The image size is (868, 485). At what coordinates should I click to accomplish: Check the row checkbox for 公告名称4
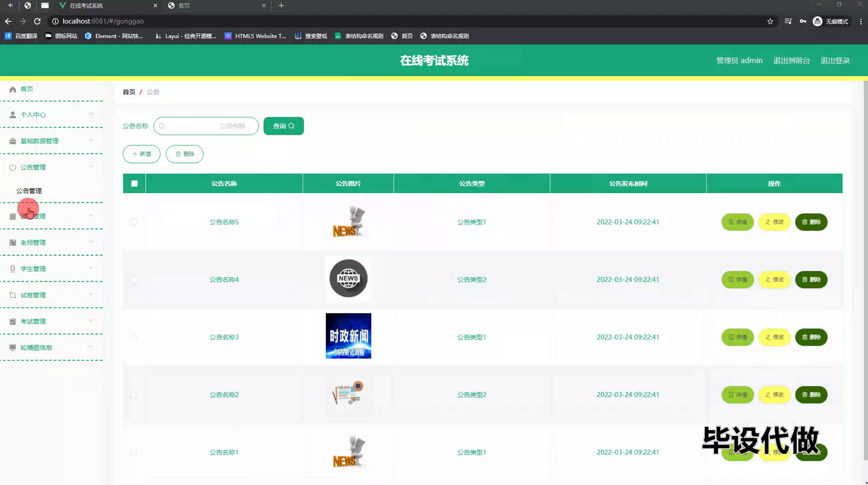tap(133, 280)
